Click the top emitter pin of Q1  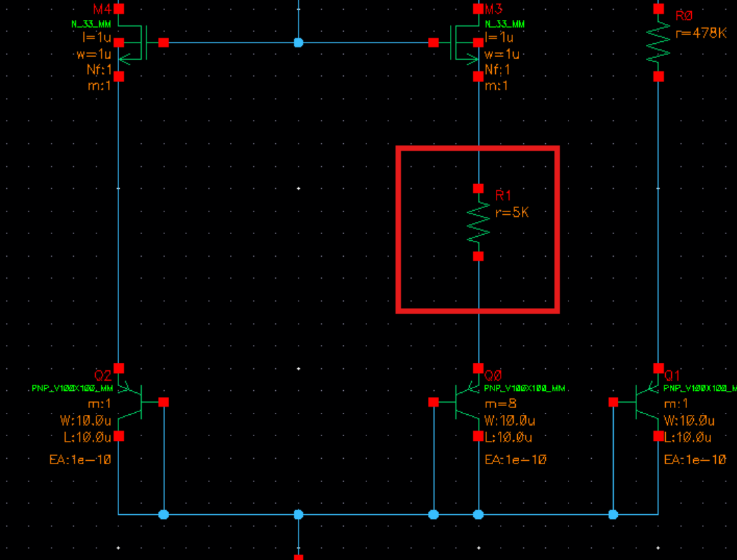[658, 368]
